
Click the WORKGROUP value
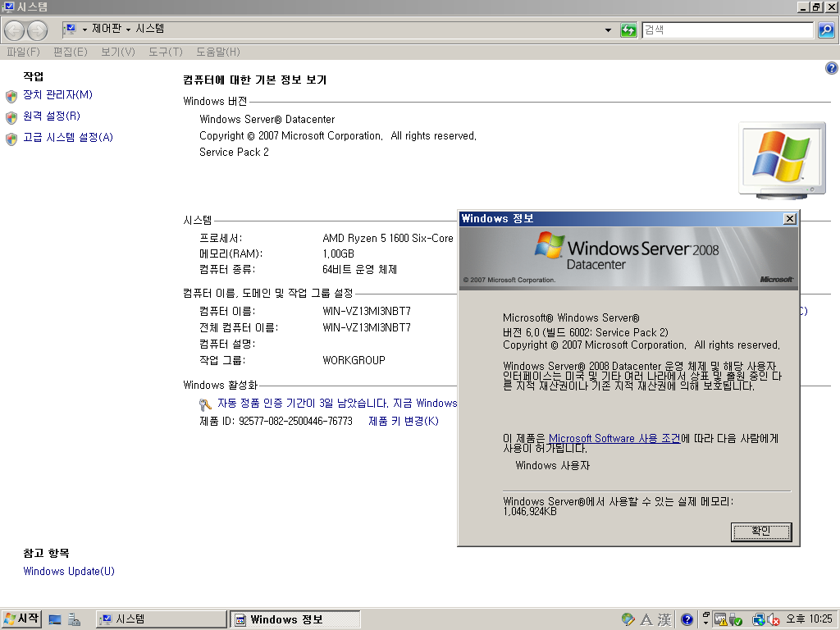point(354,361)
